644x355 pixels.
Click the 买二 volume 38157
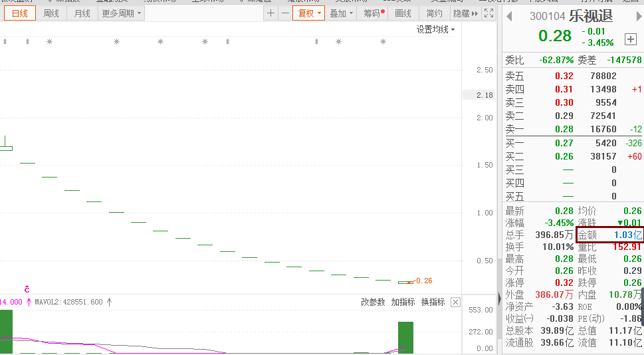pos(603,156)
